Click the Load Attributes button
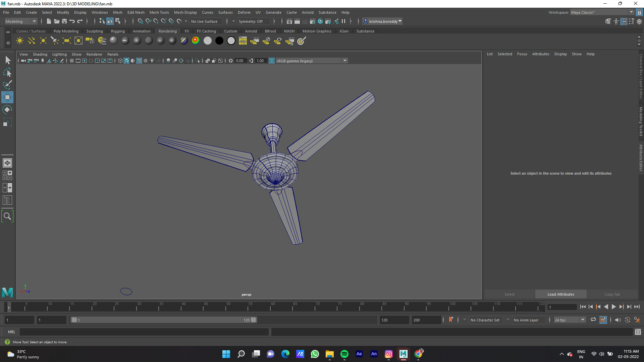 click(560, 294)
